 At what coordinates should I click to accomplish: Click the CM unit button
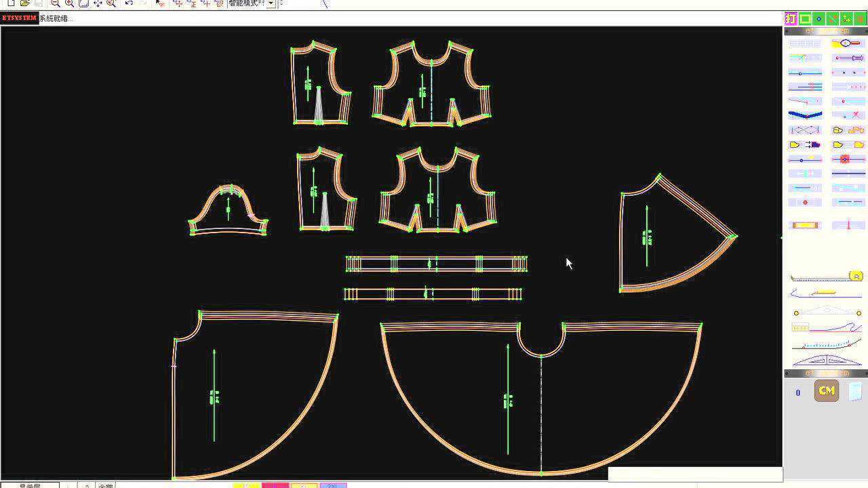pos(826,391)
